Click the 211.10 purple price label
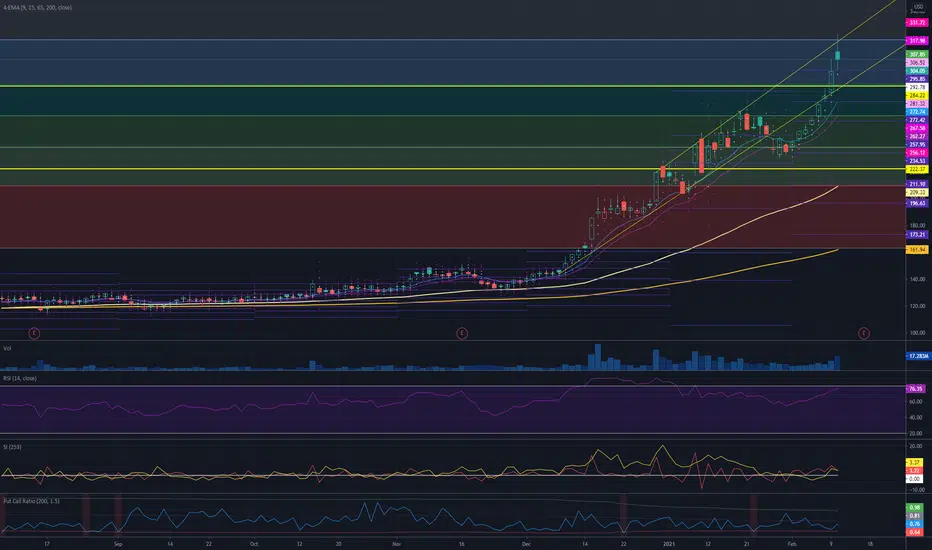This screenshot has width=932, height=550. click(917, 184)
